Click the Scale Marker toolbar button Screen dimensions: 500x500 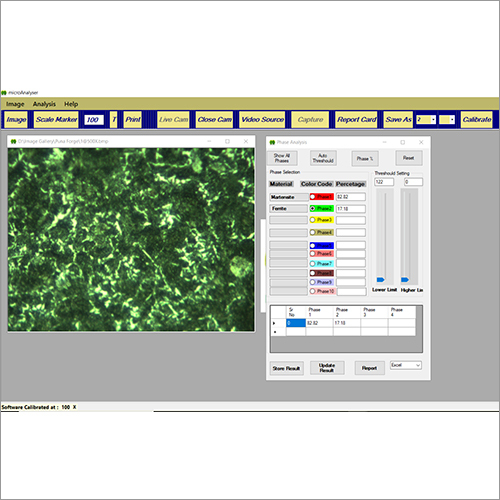[x=56, y=120]
